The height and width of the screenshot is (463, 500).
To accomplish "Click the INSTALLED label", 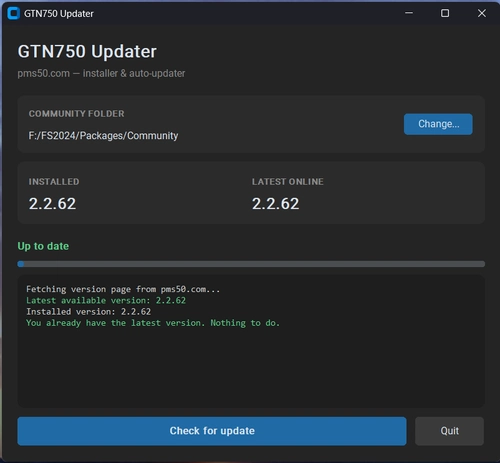I will click(x=54, y=182).
